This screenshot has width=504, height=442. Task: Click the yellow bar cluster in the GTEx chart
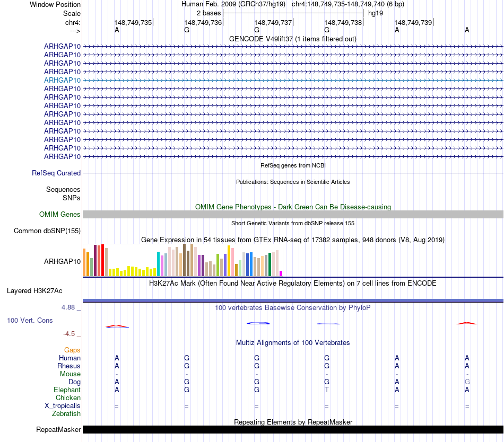click(133, 271)
